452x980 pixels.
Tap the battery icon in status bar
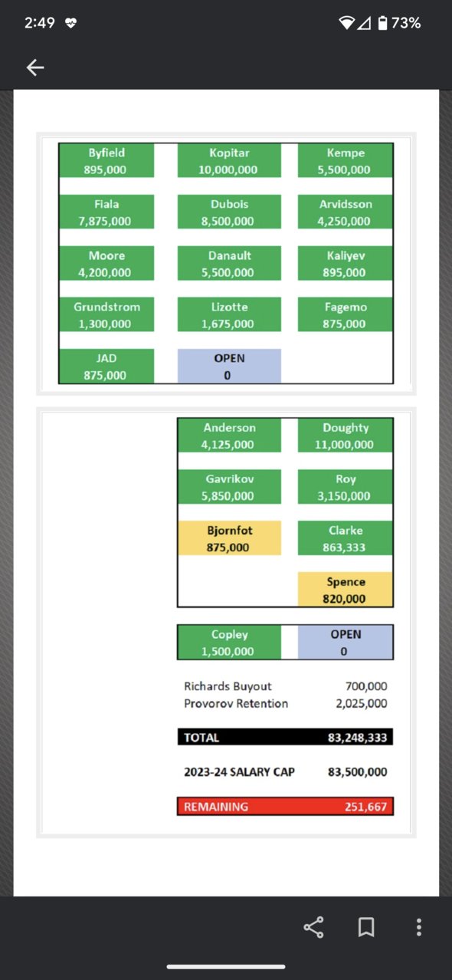pyautogui.click(x=383, y=23)
